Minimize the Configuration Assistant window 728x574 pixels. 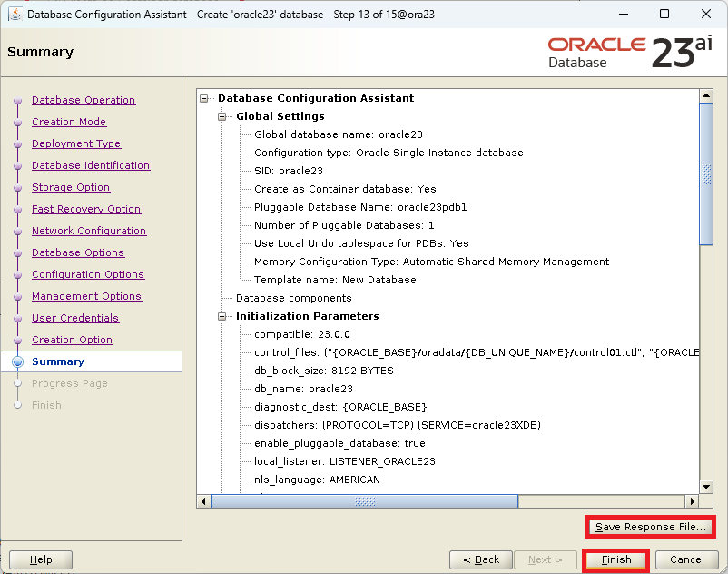coord(624,14)
